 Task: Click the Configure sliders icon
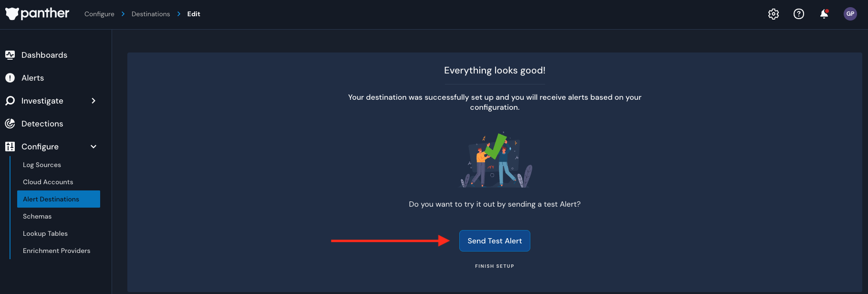(10, 147)
